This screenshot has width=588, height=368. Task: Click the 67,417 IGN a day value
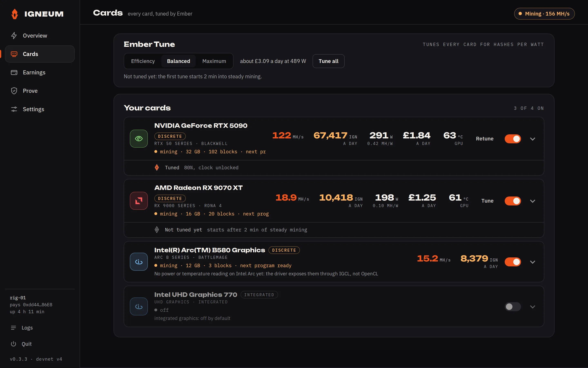point(335,138)
